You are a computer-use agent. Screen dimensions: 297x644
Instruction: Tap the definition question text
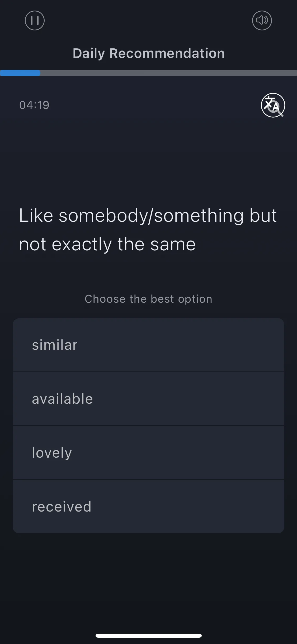[x=148, y=229]
